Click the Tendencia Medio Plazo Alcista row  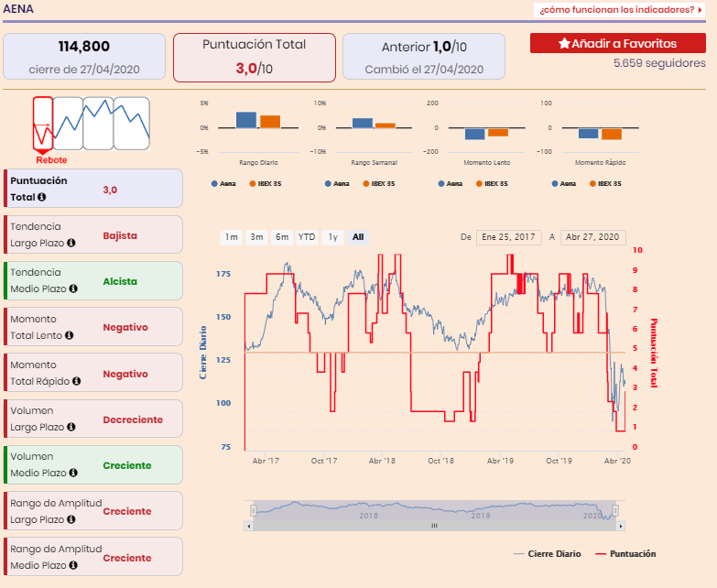pyautogui.click(x=93, y=281)
